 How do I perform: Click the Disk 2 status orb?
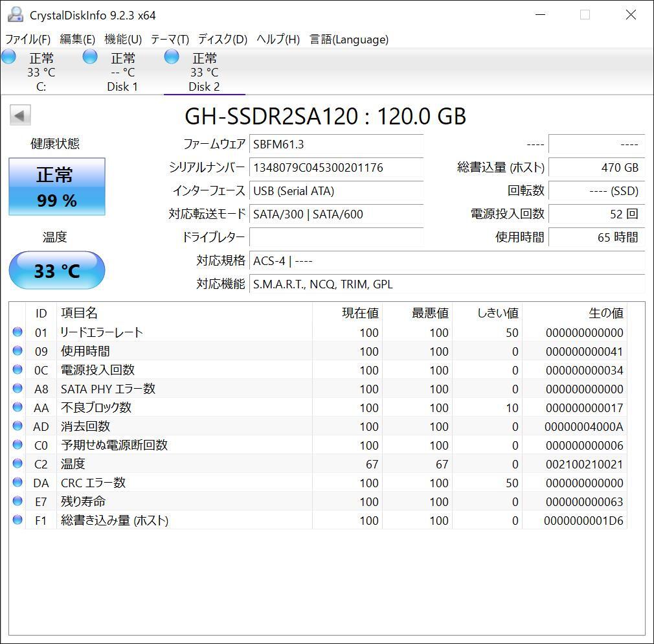click(x=172, y=57)
